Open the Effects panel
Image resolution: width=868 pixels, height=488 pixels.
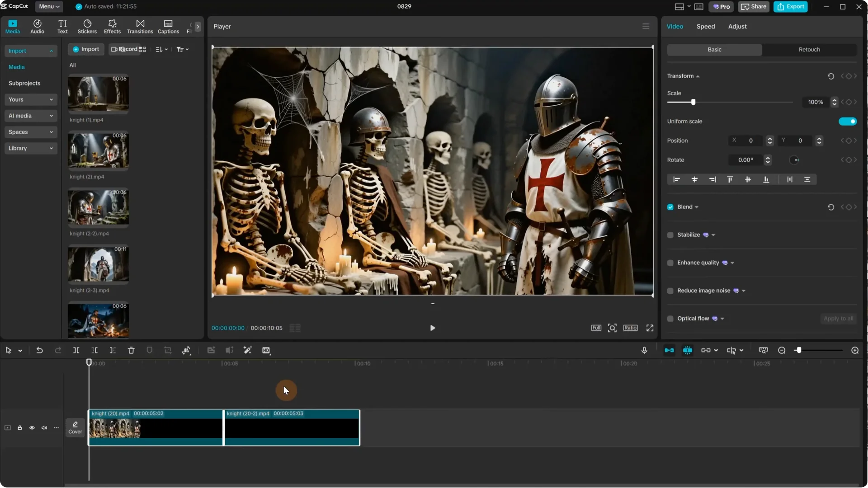[x=112, y=26]
